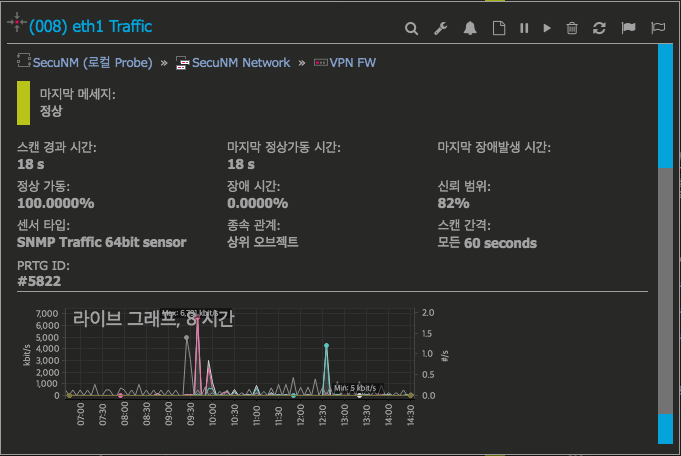Go to SecuNM Network breadcrumb
Viewport: 681px width, 456px height.
241,63
